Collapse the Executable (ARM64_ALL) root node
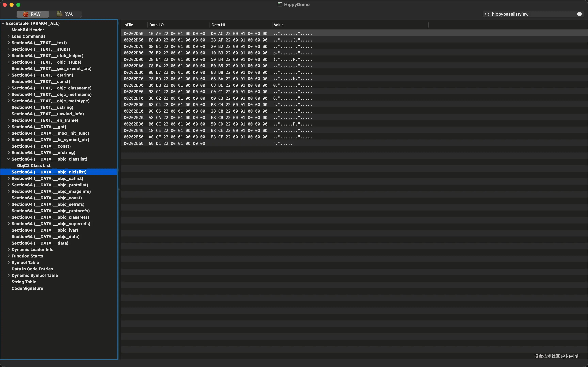588x367 pixels. 3,23
